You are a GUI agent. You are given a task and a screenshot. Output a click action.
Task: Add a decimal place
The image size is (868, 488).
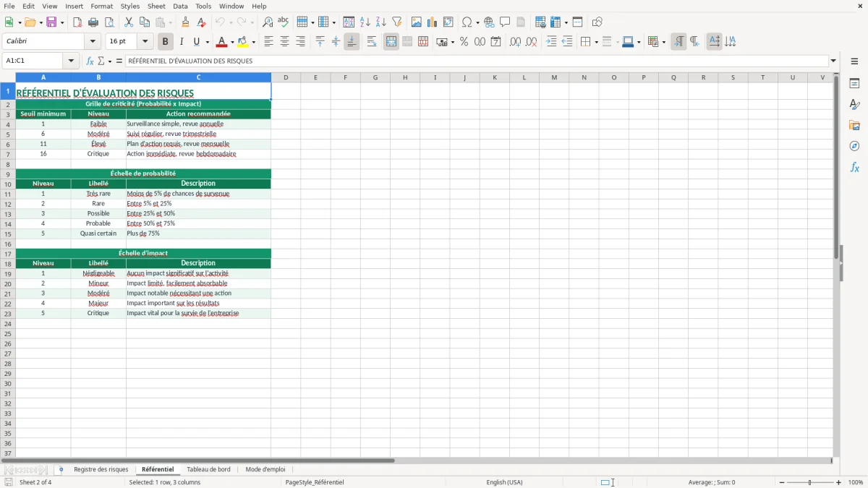tap(516, 42)
